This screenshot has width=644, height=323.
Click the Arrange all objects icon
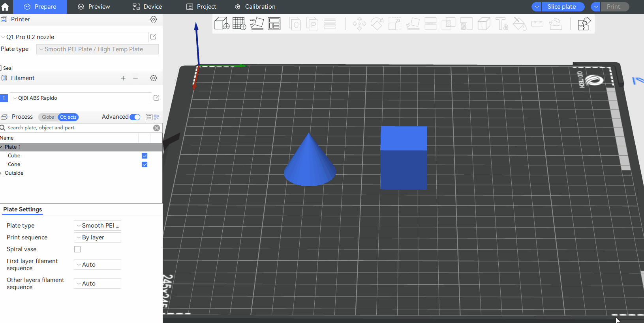coord(274,24)
